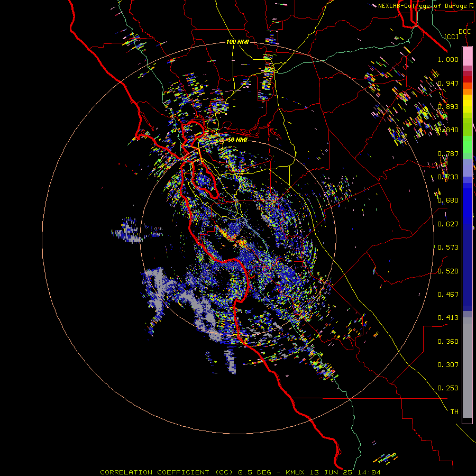
Task: Click the 50 NMI range ring label
Action: click(237, 140)
